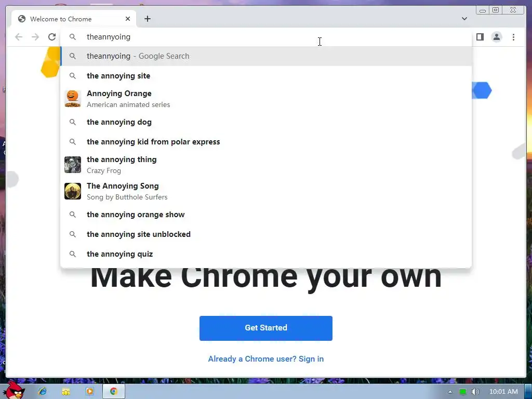The width and height of the screenshot is (532, 399).
Task: Click the Crazy Frog thumbnail image
Action: [x=73, y=165]
